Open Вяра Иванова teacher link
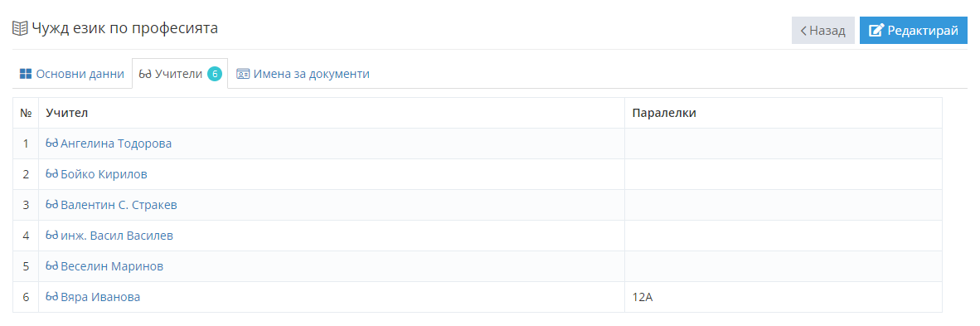Screen dimensions: 980x326 click(x=100, y=297)
